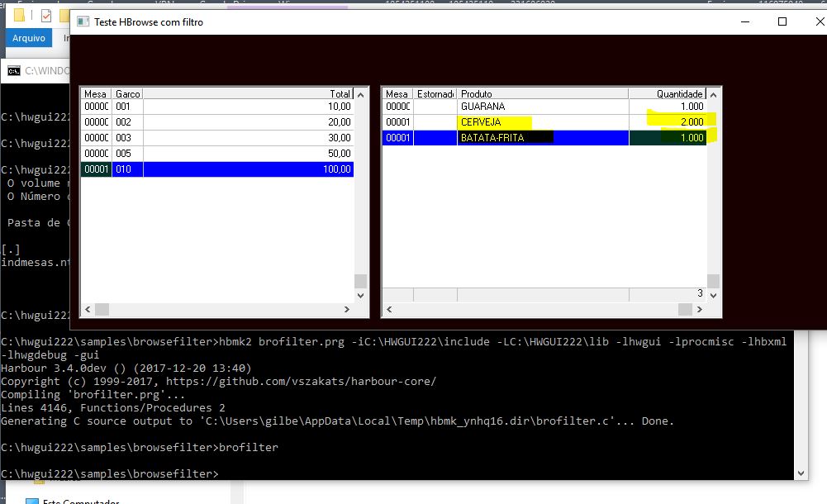Click the Mesa column header in left table
The image size is (827, 504).
coord(96,94)
